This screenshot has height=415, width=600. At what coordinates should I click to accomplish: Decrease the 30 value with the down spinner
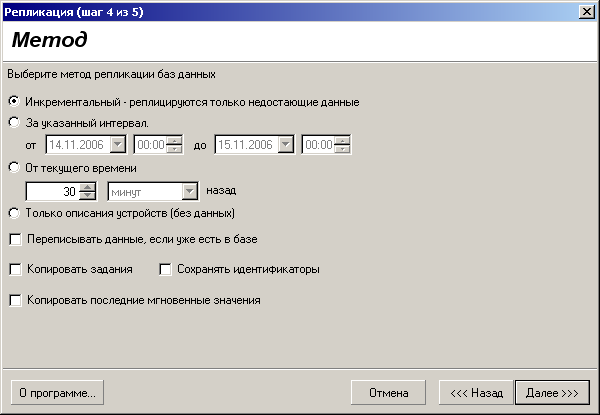88,195
